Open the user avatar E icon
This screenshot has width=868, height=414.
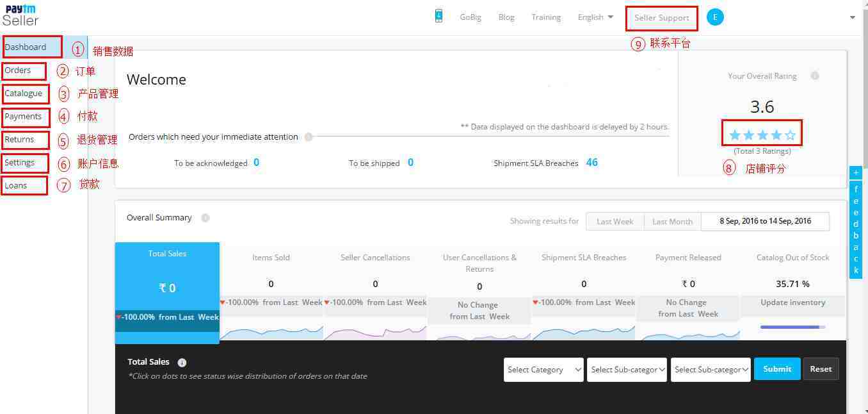coord(715,17)
